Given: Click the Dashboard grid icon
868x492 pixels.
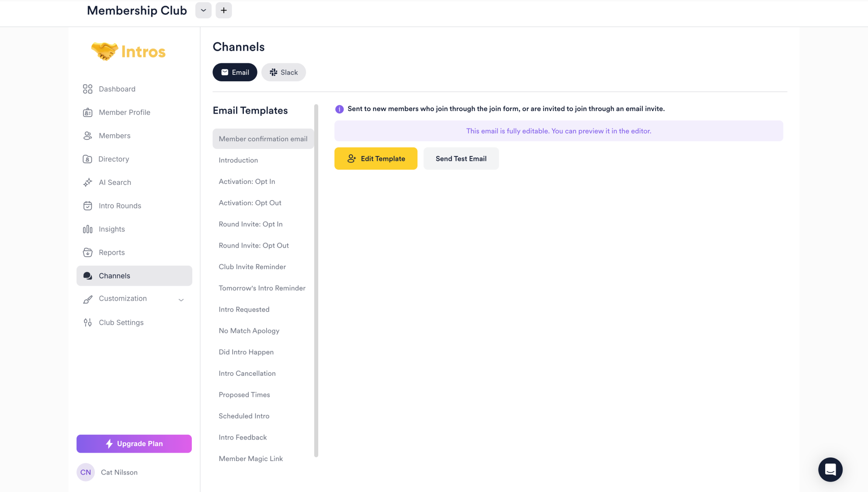Looking at the screenshot, I should click(87, 89).
